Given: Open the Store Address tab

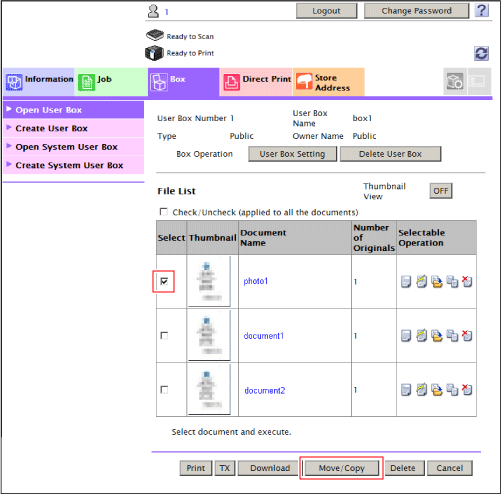Looking at the screenshot, I should tap(329, 82).
